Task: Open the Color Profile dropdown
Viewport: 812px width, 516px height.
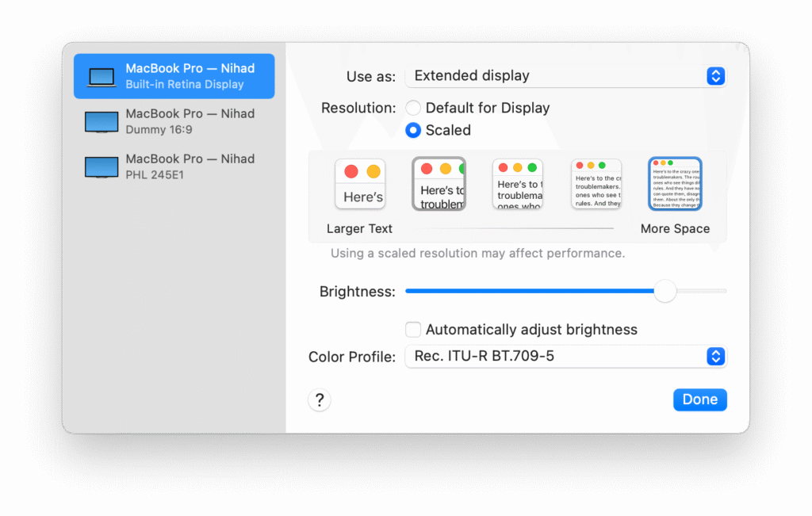Action: 565,357
